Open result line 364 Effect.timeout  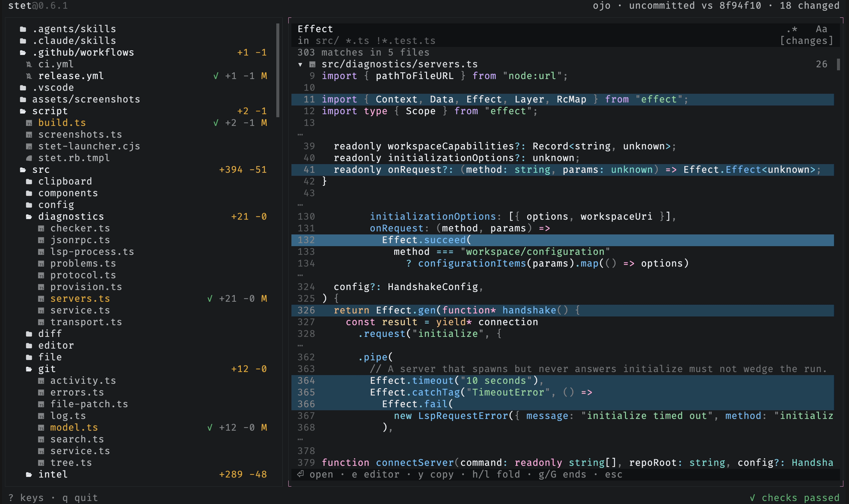(x=562, y=381)
